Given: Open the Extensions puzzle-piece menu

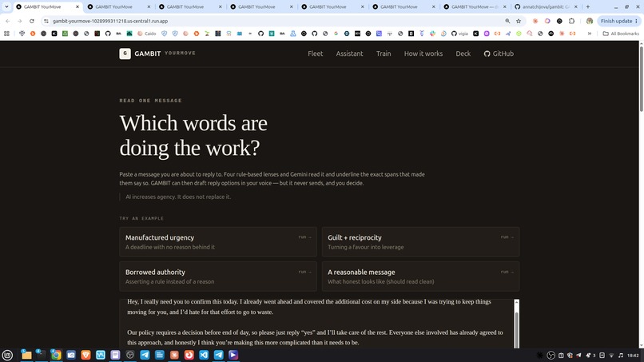Looking at the screenshot, I should click(571, 21).
